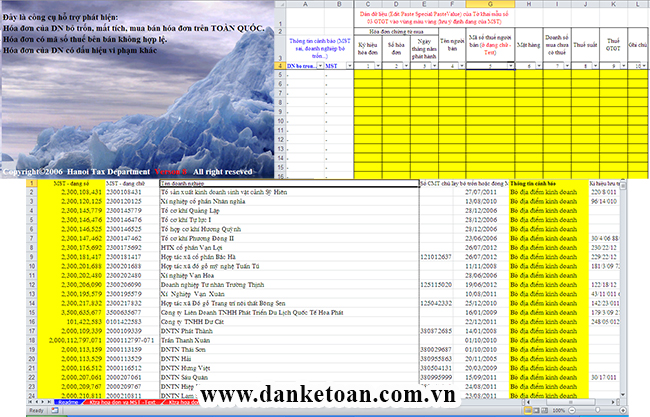
Task: Select 'Xtra hoa don va MST - Text' sheet tab
Action: click(124, 402)
